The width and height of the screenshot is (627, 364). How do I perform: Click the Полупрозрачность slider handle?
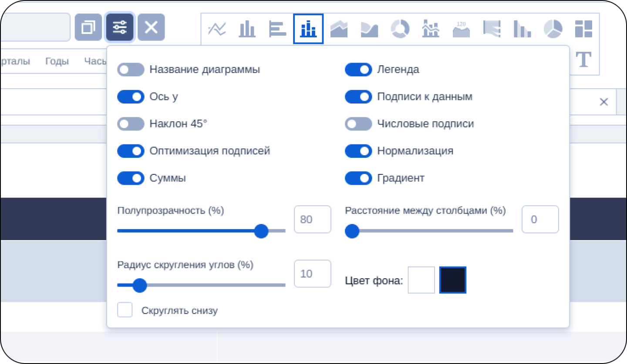click(x=261, y=231)
